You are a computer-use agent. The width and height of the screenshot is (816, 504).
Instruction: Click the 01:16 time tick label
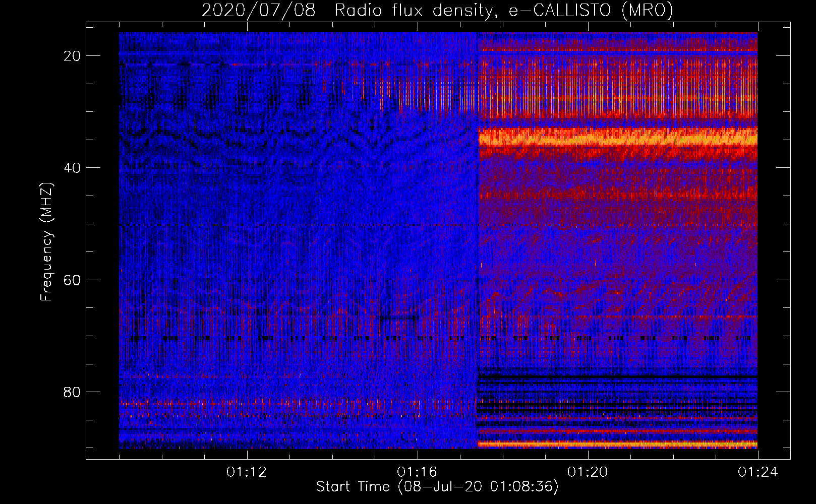click(417, 472)
